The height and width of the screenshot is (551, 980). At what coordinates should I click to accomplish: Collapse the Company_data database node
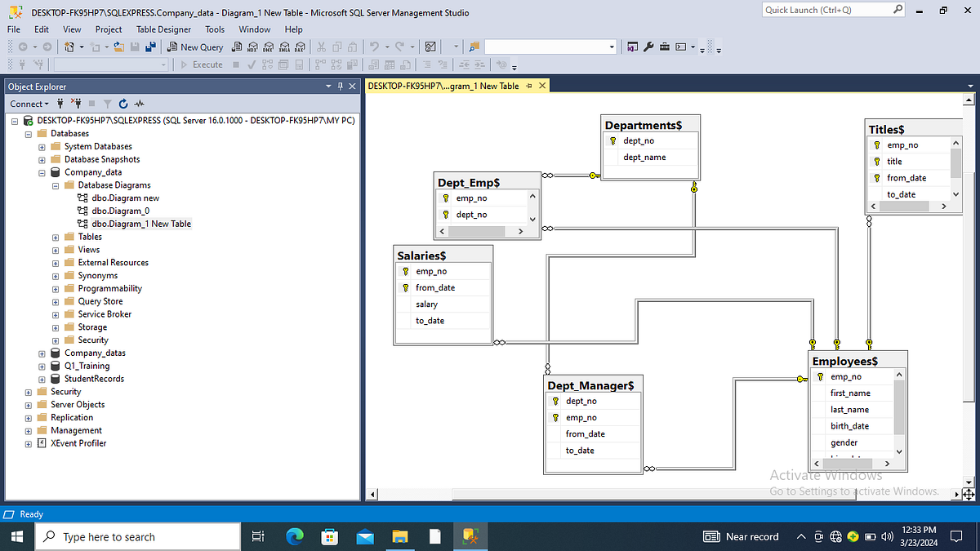(x=42, y=172)
